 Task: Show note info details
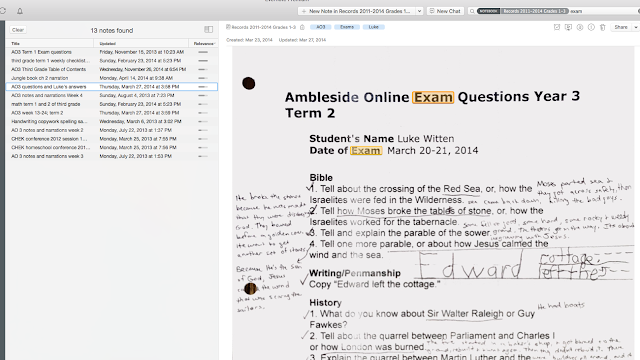(591, 27)
